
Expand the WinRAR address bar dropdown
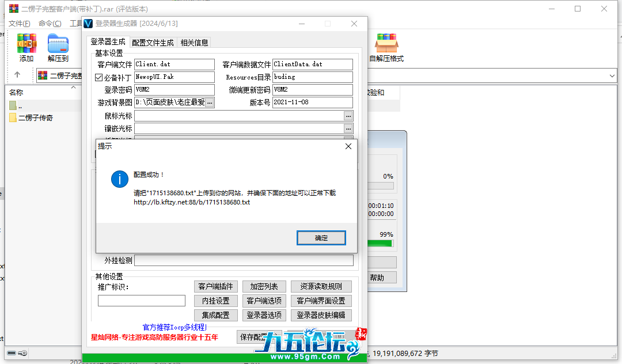(612, 75)
